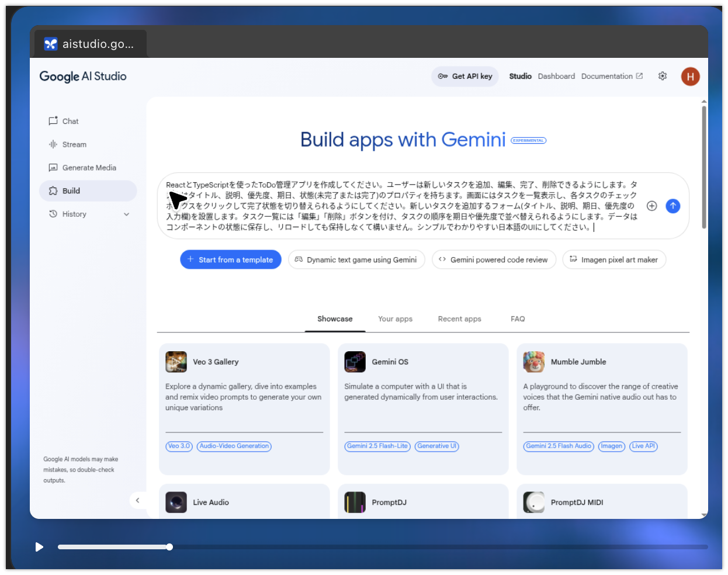Open the Live Audio app icon
Image resolution: width=728 pixels, height=575 pixels.
tap(176, 503)
